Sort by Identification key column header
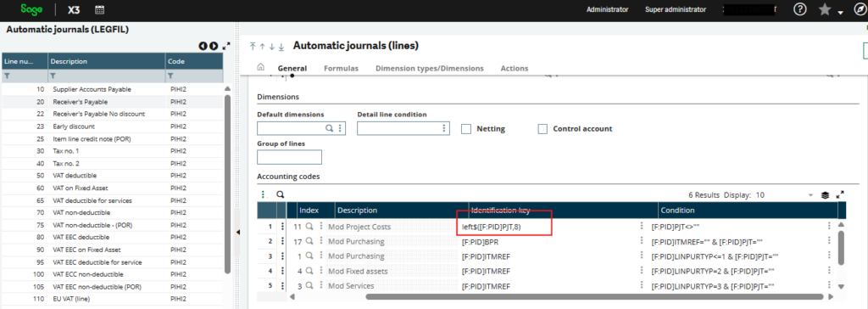Screen dimensions: 868x309 (x=563, y=211)
